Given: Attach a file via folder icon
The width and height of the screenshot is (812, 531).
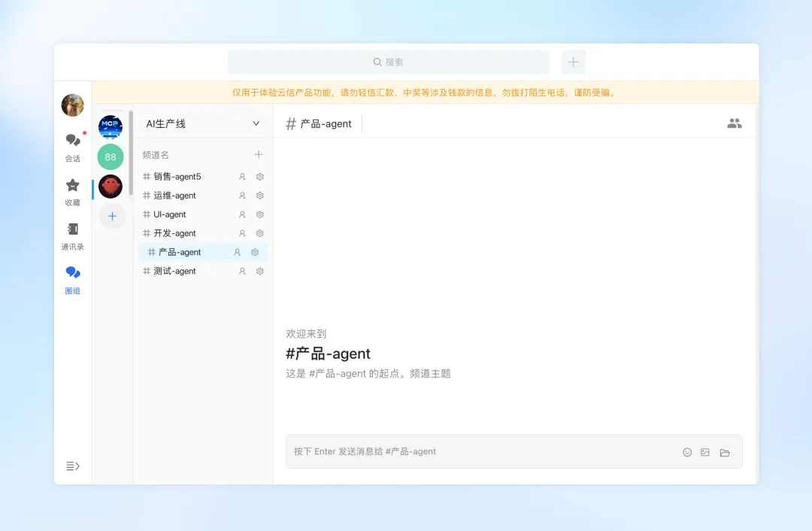Looking at the screenshot, I should coord(725,452).
